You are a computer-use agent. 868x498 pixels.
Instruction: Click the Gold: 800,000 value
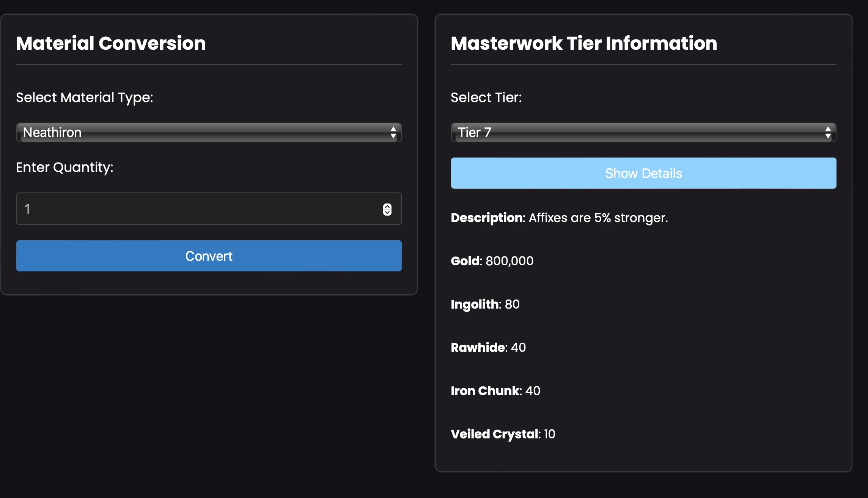click(492, 261)
